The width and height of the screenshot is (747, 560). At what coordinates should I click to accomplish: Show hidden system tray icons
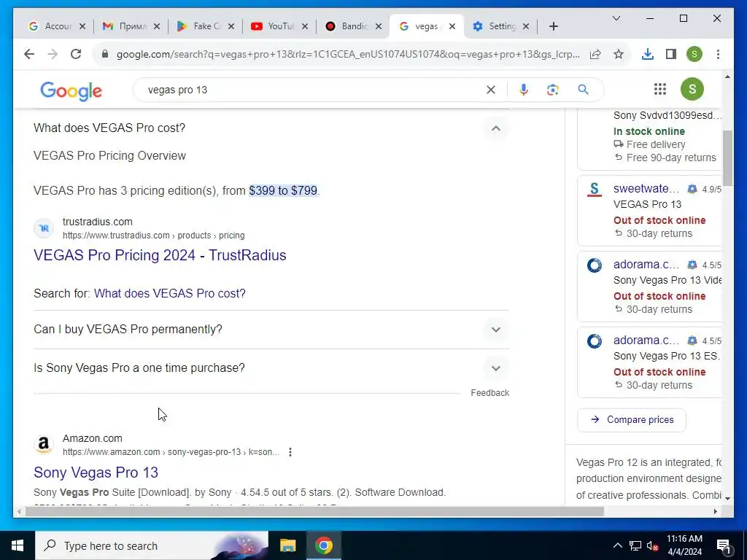pyautogui.click(x=617, y=545)
